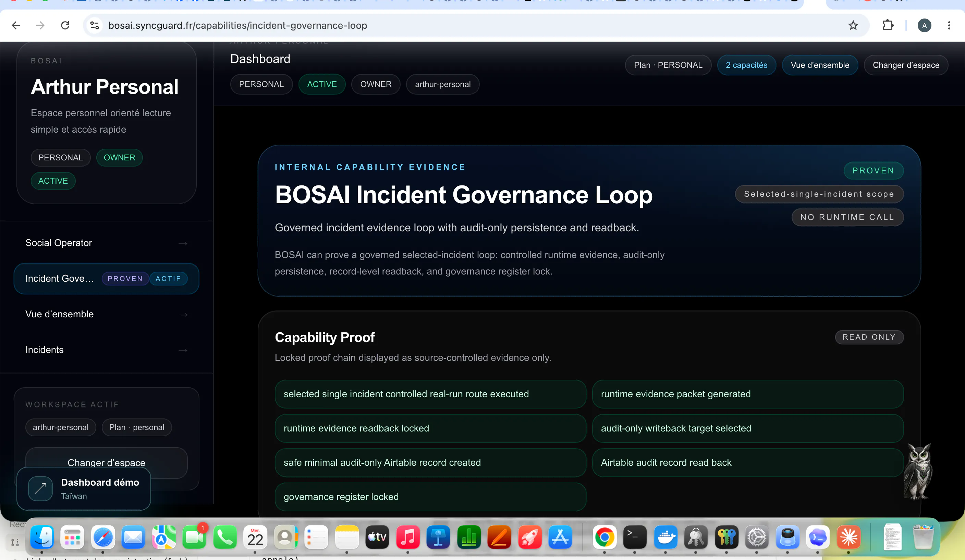Screen dimensions: 965x560
Task: Open Docker Desktop from the dock
Action: coord(665,537)
